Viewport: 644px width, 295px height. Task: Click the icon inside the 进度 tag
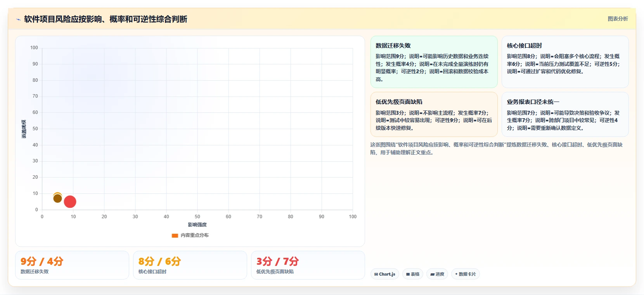pyautogui.click(x=432, y=274)
